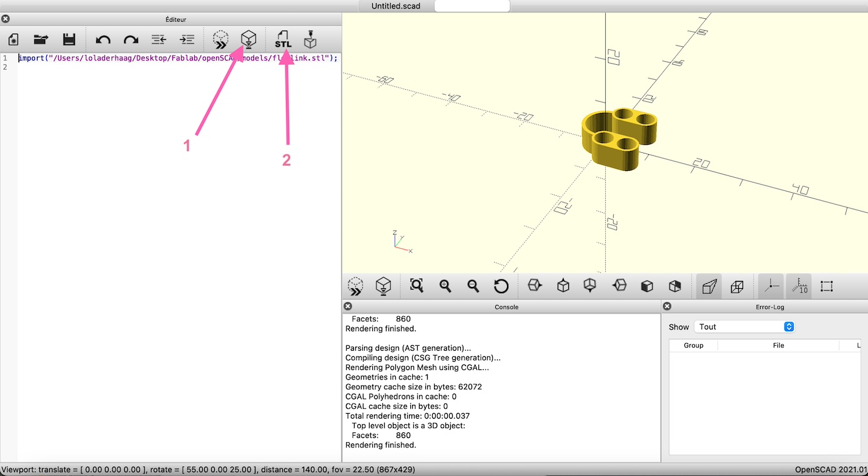Image resolution: width=868 pixels, height=476 pixels.
Task: Close the Éditeur panel
Action: point(6,19)
